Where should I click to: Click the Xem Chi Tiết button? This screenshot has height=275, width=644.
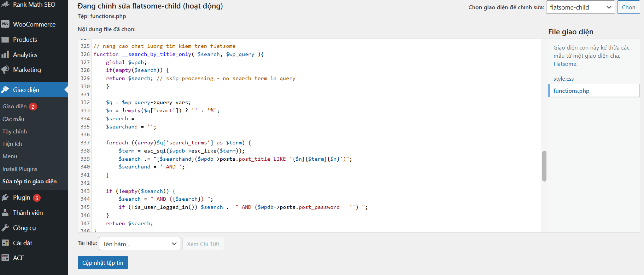(x=203, y=244)
